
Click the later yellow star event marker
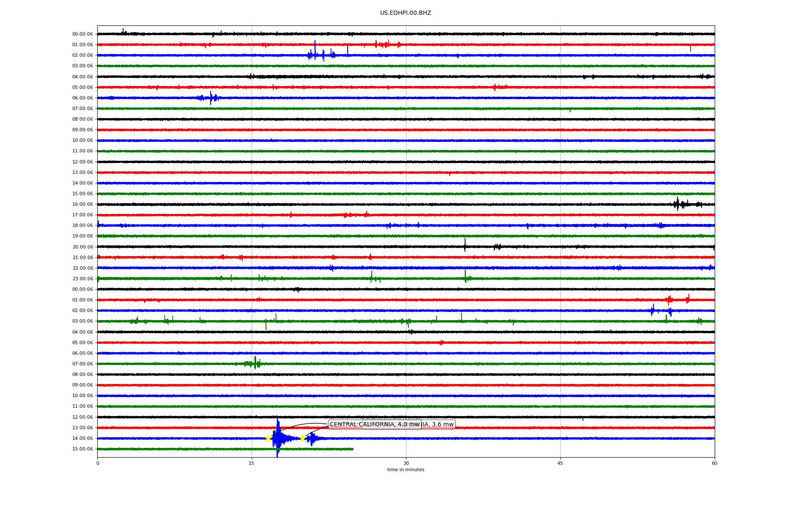tap(302, 438)
